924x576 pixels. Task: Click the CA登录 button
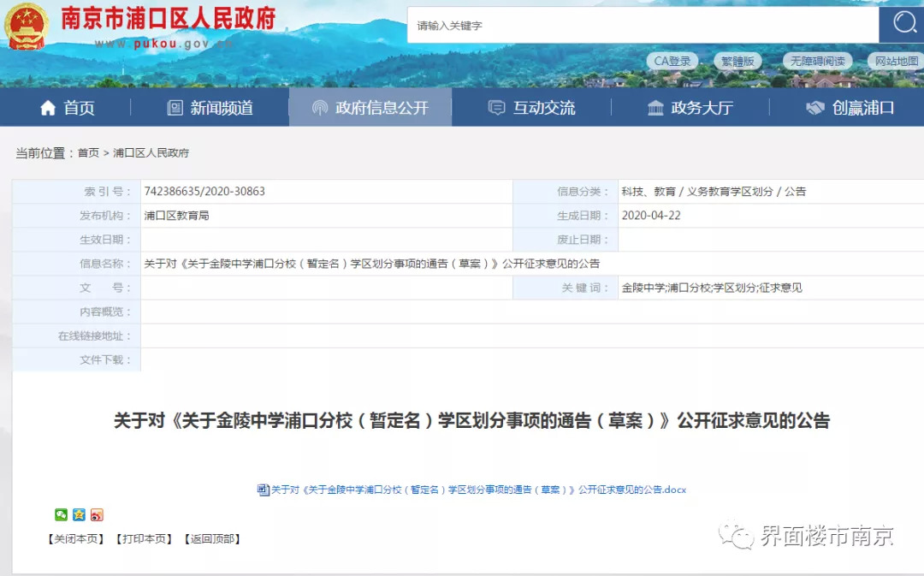672,62
